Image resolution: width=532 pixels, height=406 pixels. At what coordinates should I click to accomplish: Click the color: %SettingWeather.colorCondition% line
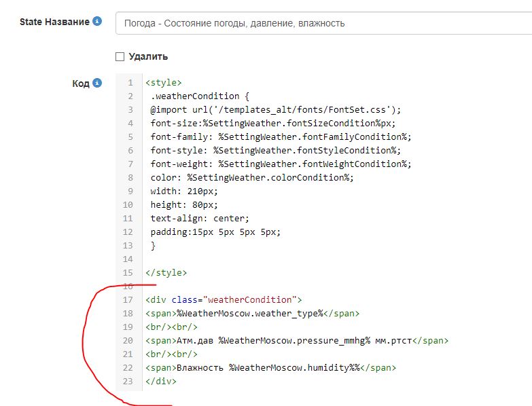[252, 178]
